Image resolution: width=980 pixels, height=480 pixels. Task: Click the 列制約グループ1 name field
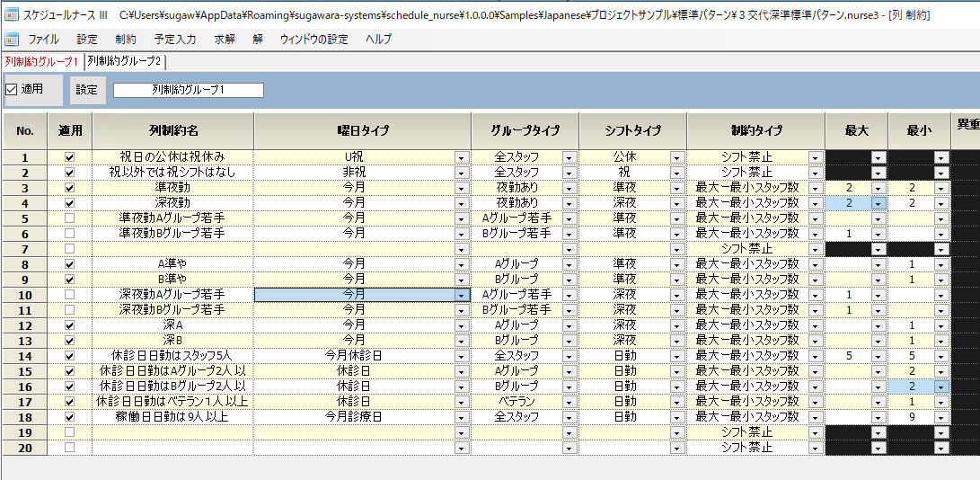(188, 90)
